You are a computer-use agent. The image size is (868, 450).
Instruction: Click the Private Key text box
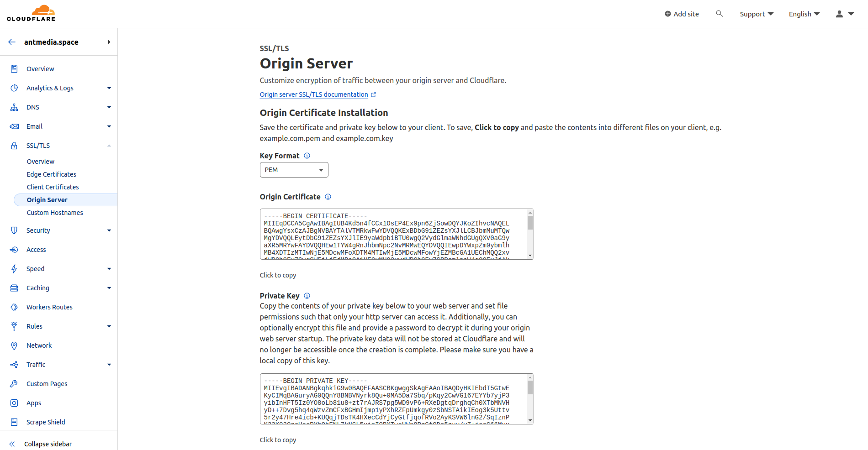click(397, 399)
